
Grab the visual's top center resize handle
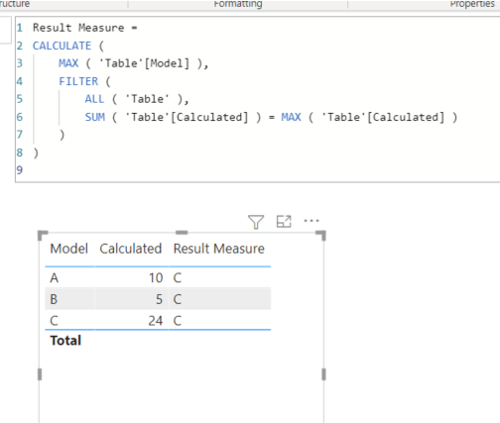click(182, 232)
